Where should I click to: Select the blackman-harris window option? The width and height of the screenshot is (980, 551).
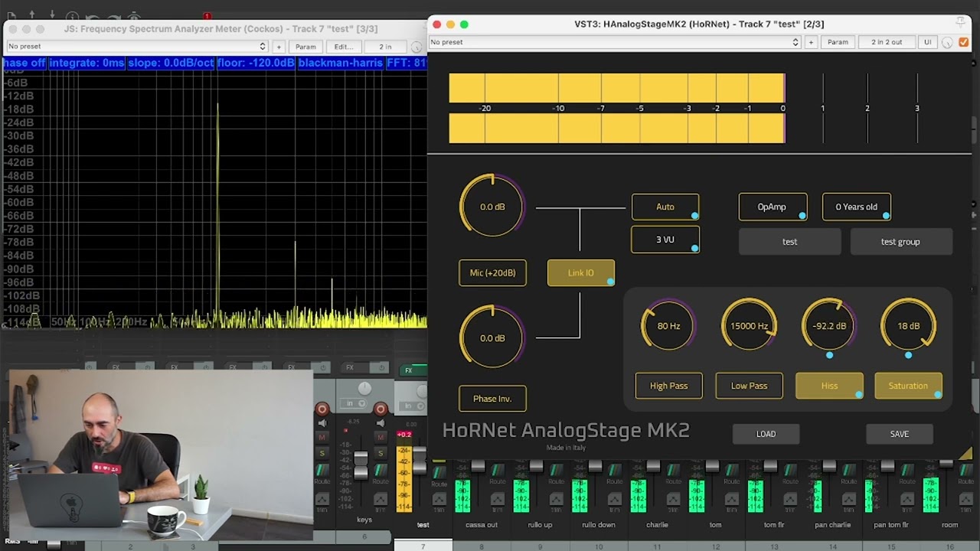click(341, 63)
